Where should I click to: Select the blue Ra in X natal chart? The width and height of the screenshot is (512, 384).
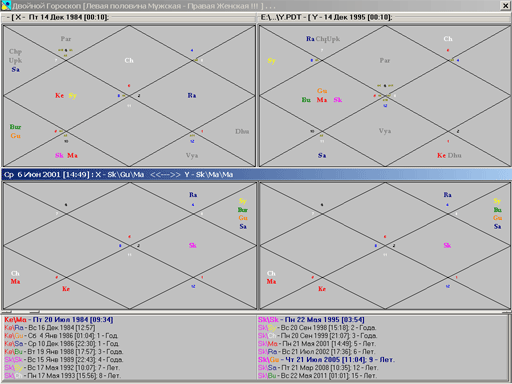click(x=192, y=96)
